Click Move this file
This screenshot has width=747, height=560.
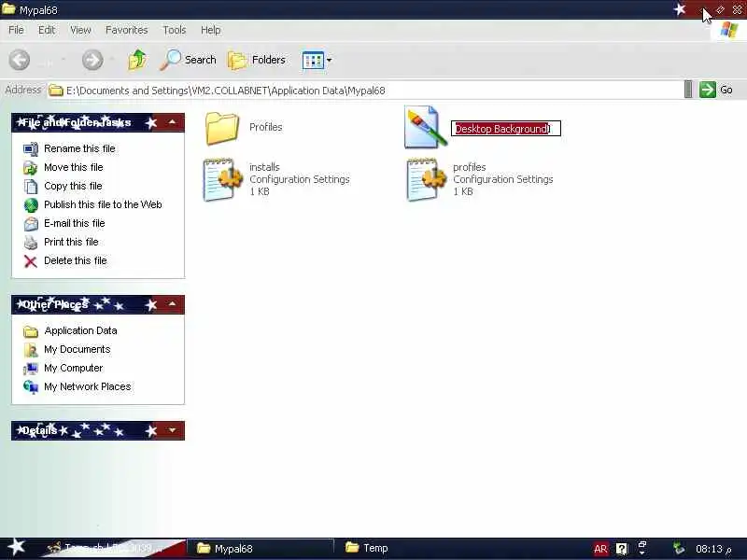(74, 167)
